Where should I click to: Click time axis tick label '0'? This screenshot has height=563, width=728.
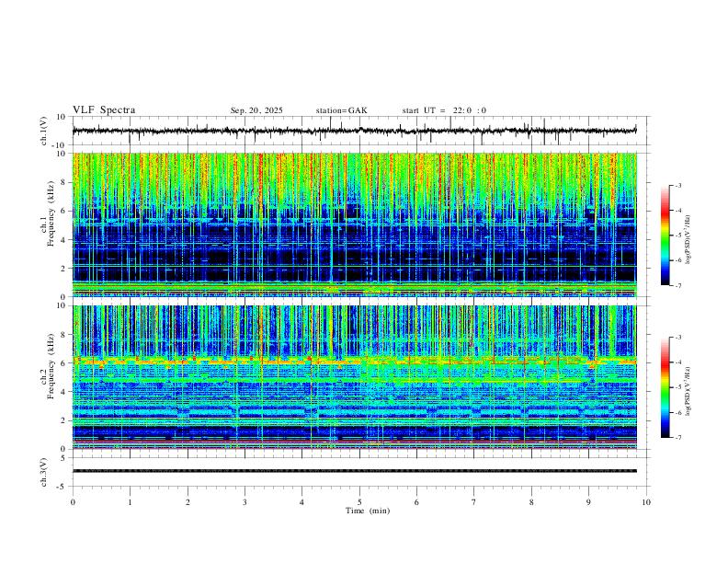73,502
